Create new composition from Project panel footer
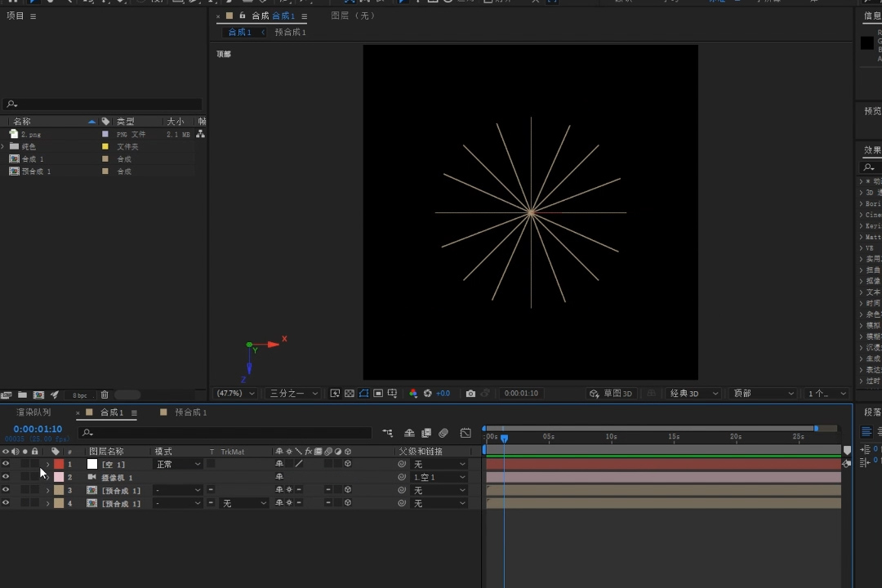The width and height of the screenshot is (882, 588). point(38,395)
